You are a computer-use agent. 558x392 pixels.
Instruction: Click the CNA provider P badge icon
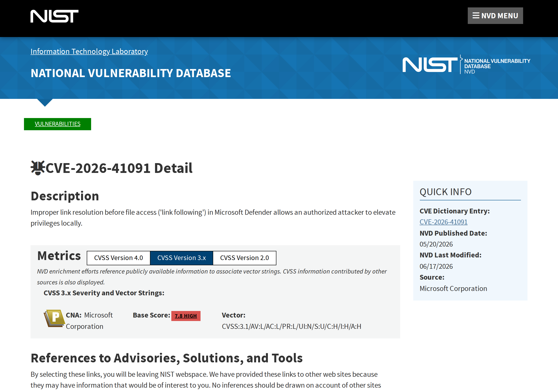pos(54,318)
